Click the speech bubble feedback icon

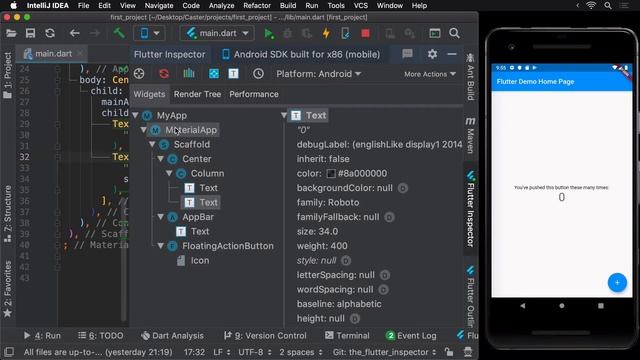407,54
